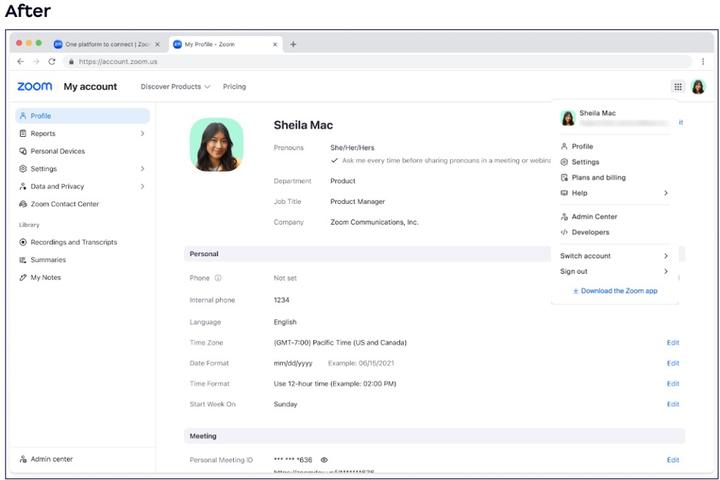Open a new browser tab with plus
The width and height of the screenshot is (720, 480).
click(293, 44)
